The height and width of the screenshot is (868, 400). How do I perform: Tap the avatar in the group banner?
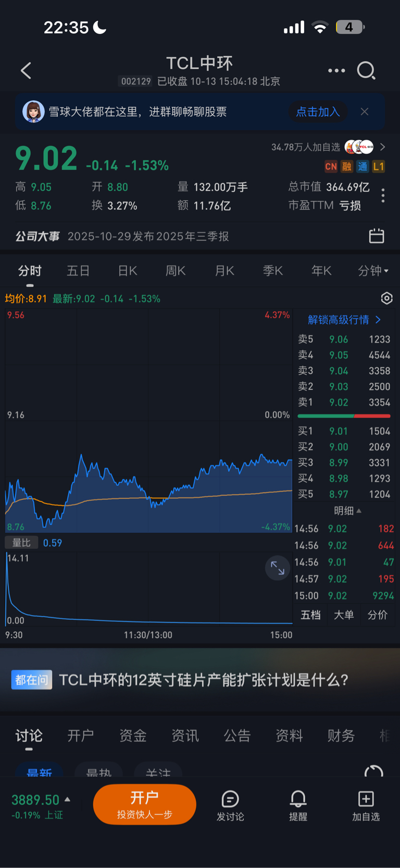pos(33,112)
